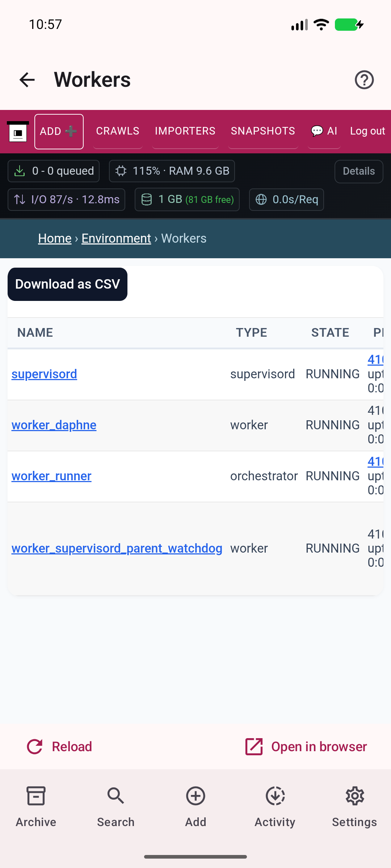The width and height of the screenshot is (391, 868).
Task: Click the download queue icon
Action: coord(20,171)
